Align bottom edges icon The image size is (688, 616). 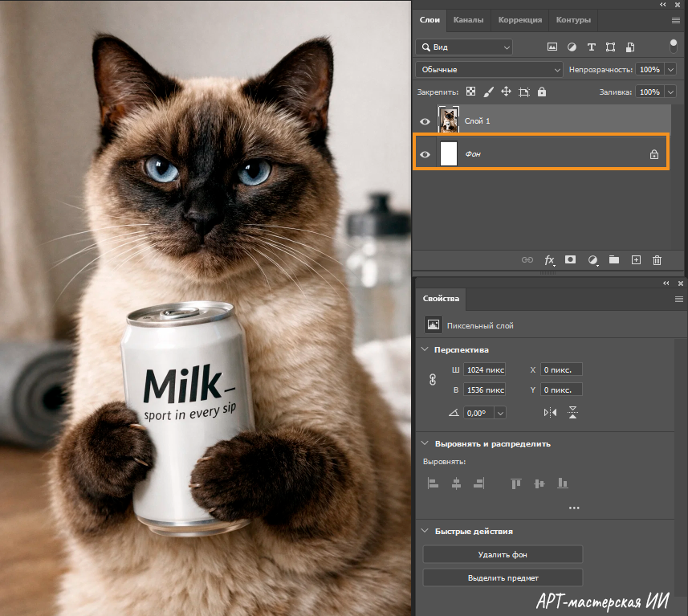[563, 483]
